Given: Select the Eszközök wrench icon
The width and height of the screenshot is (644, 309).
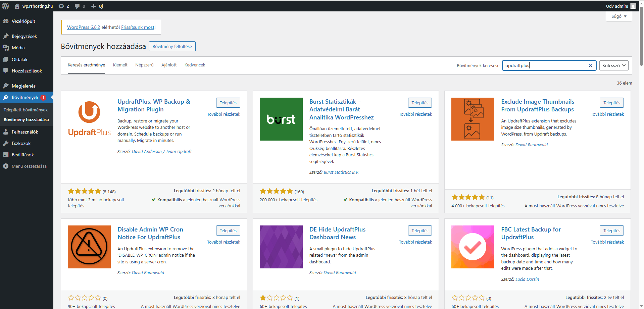Looking at the screenshot, I should tap(6, 143).
